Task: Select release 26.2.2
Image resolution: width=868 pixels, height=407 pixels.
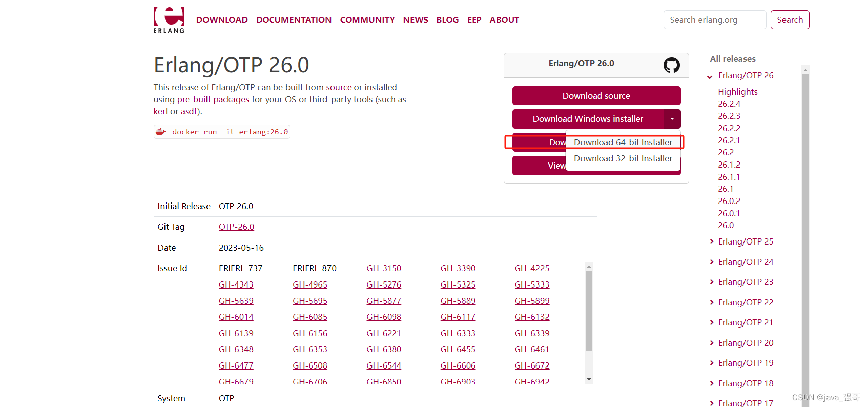Action: coord(729,128)
